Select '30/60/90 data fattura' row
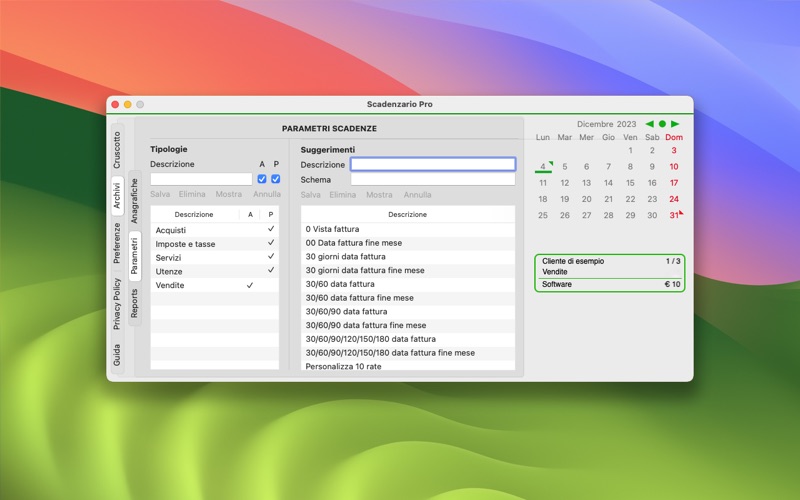Image resolution: width=800 pixels, height=500 pixels. [408, 312]
